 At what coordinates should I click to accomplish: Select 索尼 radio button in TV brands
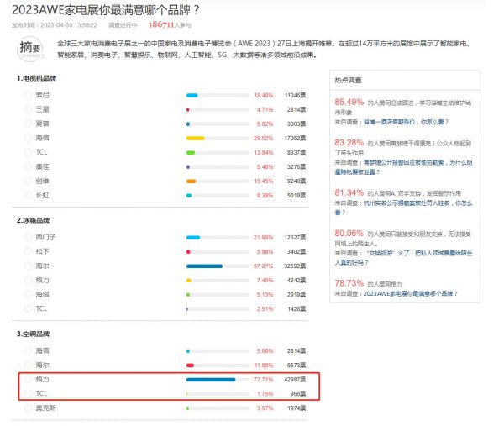coord(28,95)
